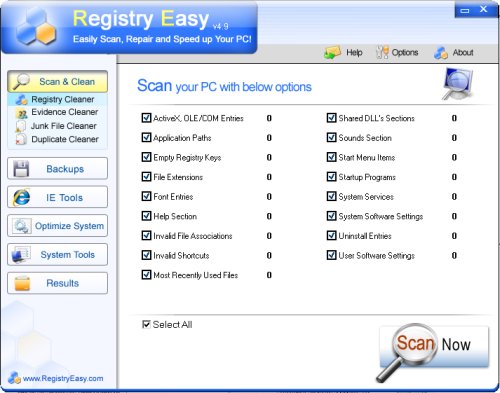Click the About cubes icon

click(x=441, y=53)
